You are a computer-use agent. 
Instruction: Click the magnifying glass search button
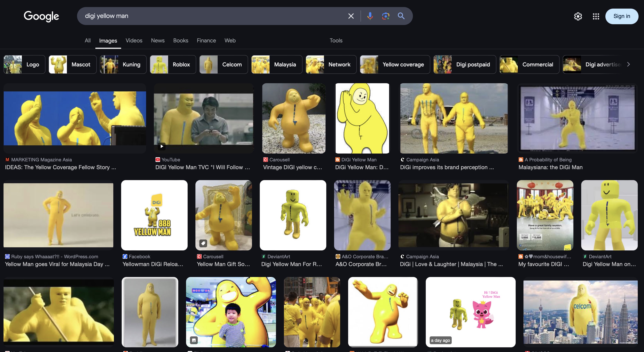click(x=401, y=16)
